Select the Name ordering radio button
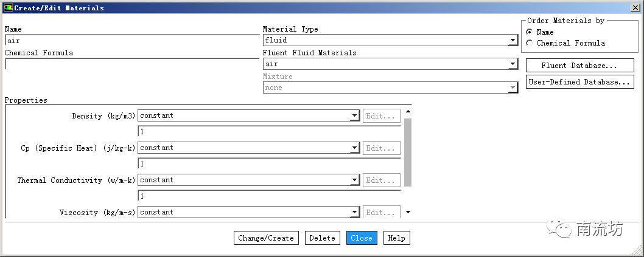Screen dimensions: 644x257 [530, 32]
